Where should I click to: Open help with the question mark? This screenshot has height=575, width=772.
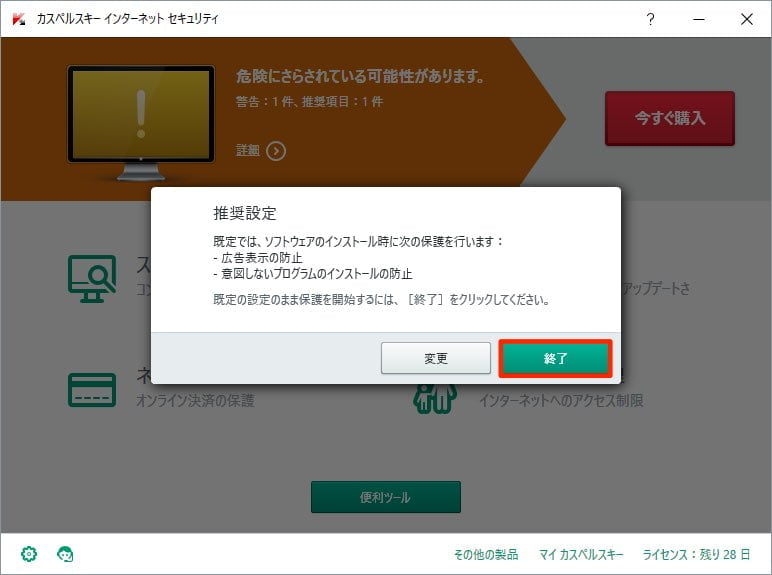tap(650, 19)
